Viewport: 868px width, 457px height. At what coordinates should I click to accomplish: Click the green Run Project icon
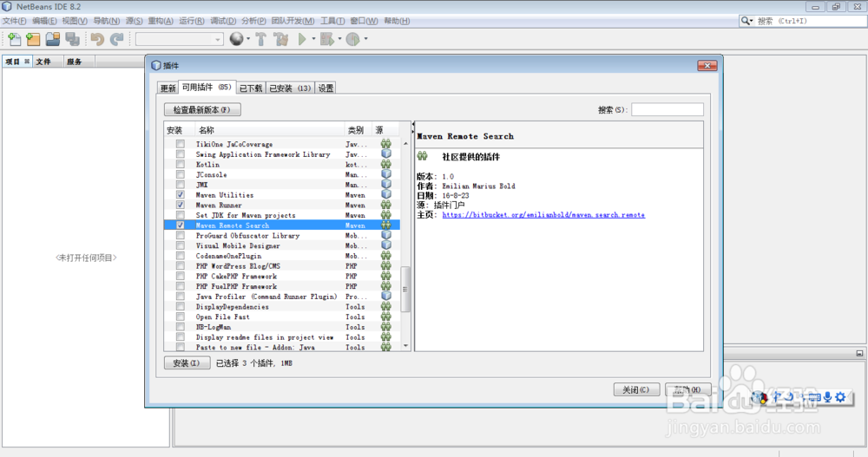point(302,39)
